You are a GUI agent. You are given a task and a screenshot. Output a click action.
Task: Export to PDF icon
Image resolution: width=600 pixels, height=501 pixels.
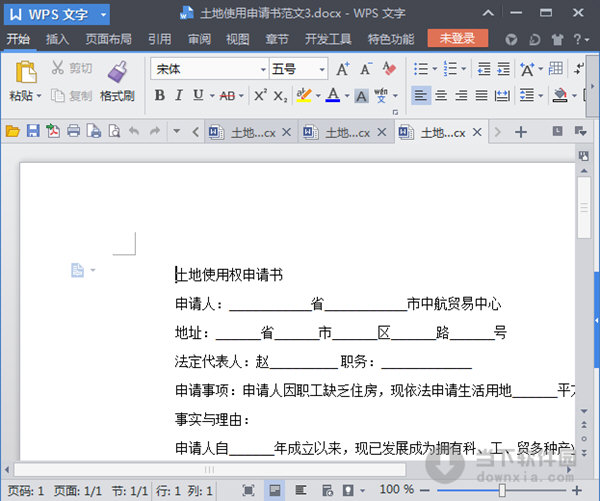[53, 131]
